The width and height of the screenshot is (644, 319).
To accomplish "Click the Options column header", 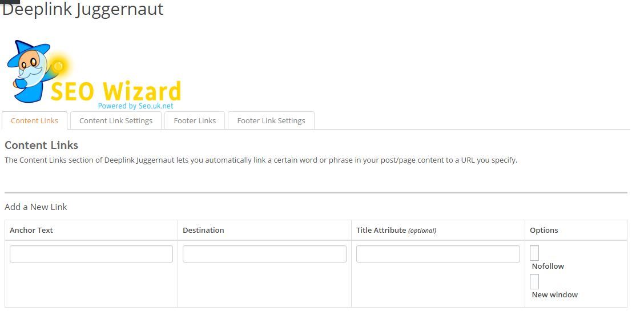I will click(544, 230).
